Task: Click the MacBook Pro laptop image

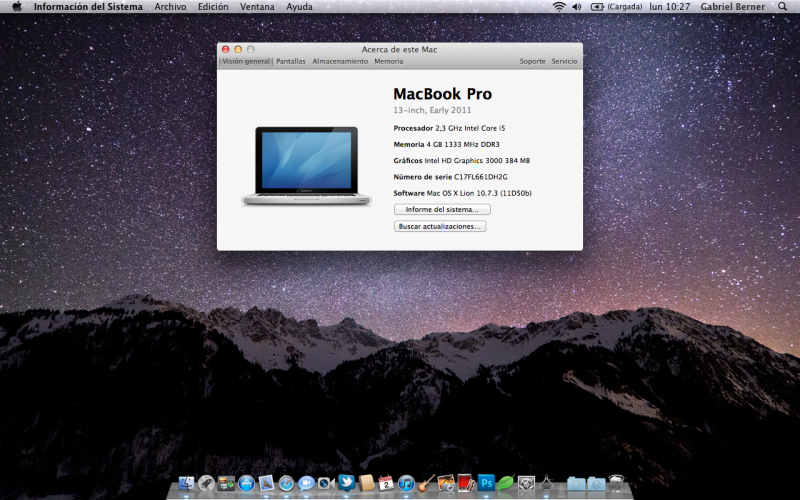Action: [x=307, y=166]
